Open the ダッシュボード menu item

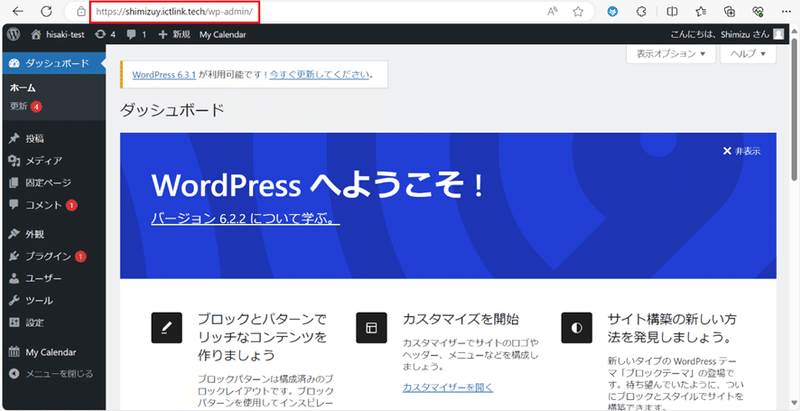54,63
